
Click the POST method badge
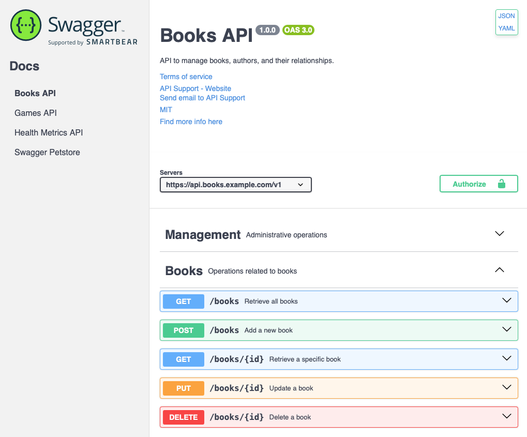184,330
